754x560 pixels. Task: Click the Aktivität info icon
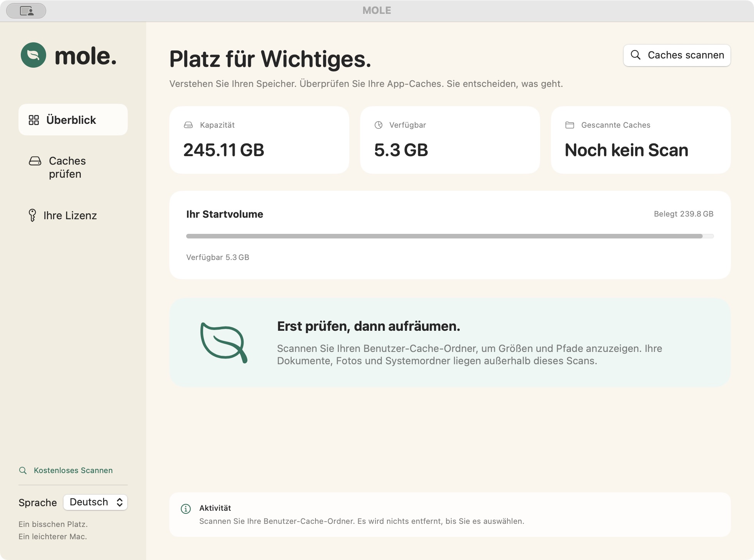pos(186,509)
